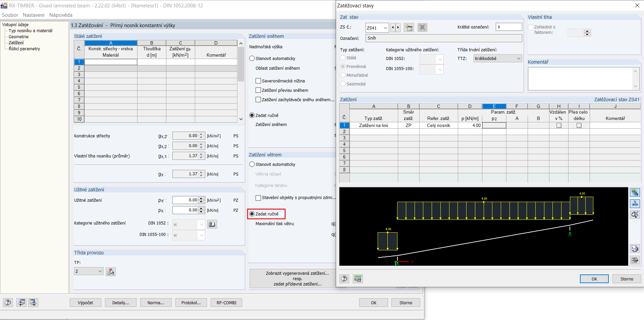
Task: Click the Komentář text area
Action: pos(580,79)
